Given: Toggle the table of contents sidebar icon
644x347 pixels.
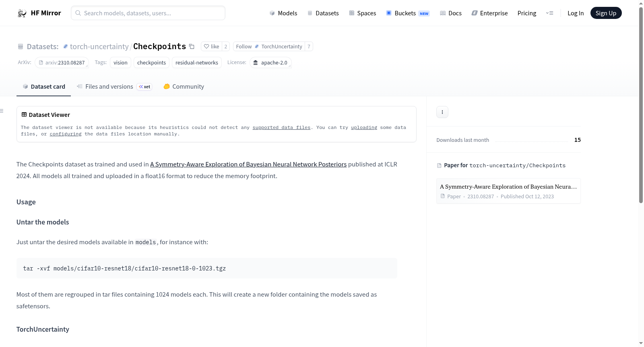Looking at the screenshot, I should coord(2,111).
